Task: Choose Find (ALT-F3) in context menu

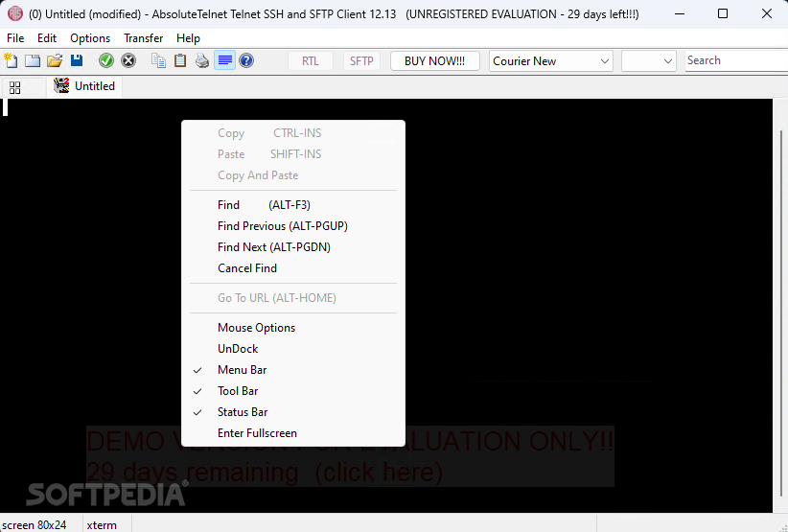Action: click(x=293, y=205)
